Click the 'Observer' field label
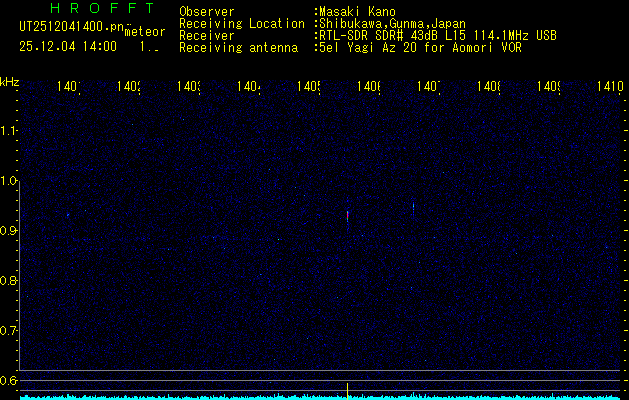The height and width of the screenshot is (400, 629). 207,12
